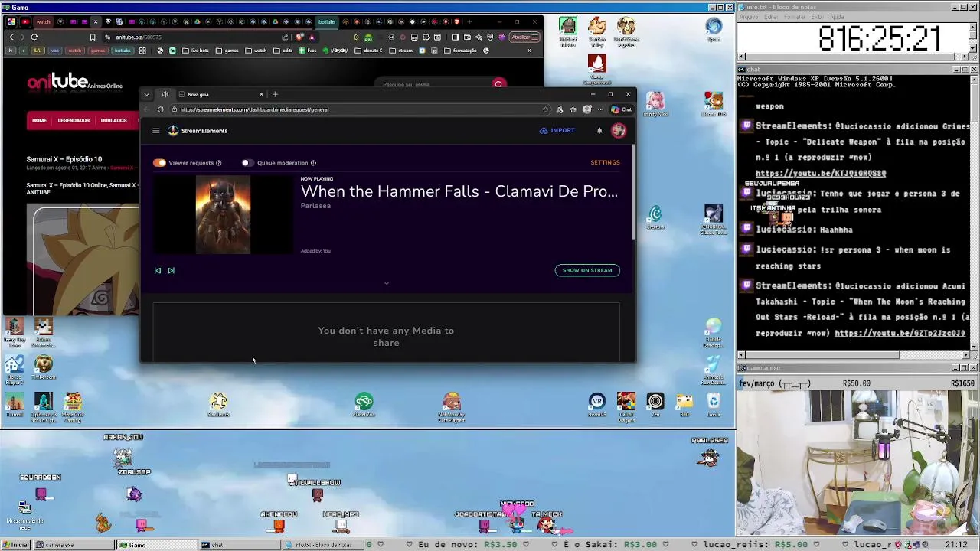
Task: Open media request SETTINGS
Action: (x=605, y=162)
